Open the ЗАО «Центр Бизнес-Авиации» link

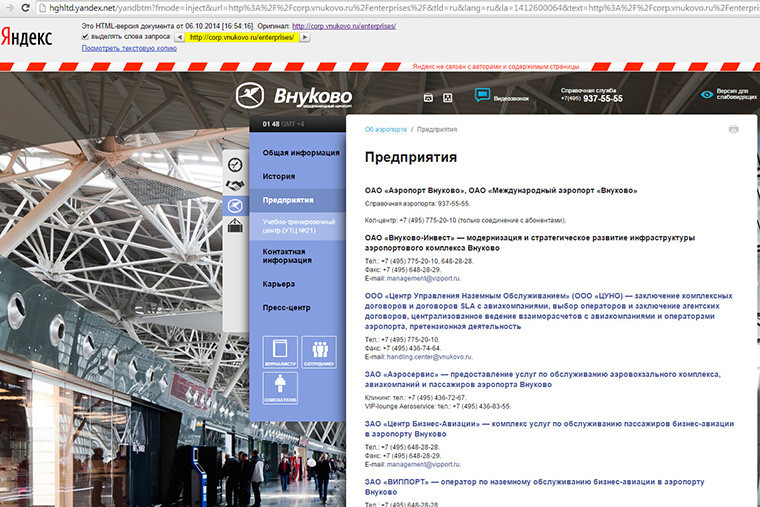point(550,429)
